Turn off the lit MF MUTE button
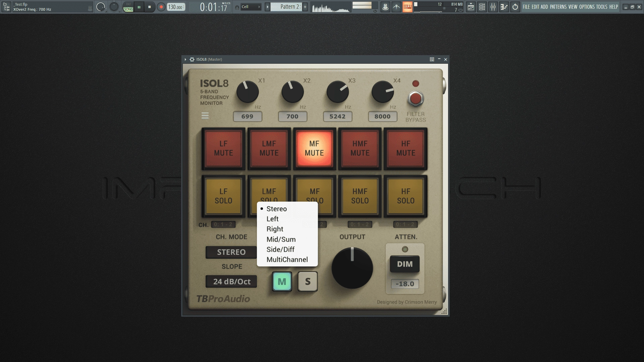The width and height of the screenshot is (644, 362). point(314,148)
